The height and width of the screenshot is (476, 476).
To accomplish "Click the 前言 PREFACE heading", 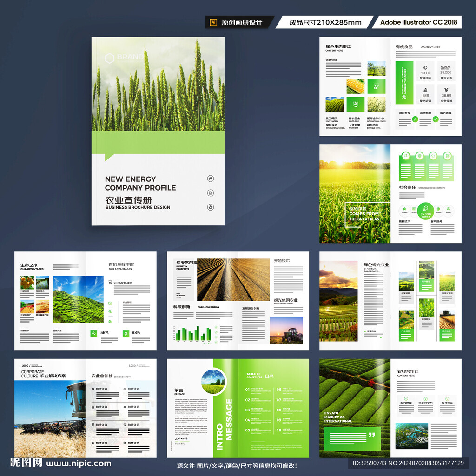I will [x=179, y=391].
